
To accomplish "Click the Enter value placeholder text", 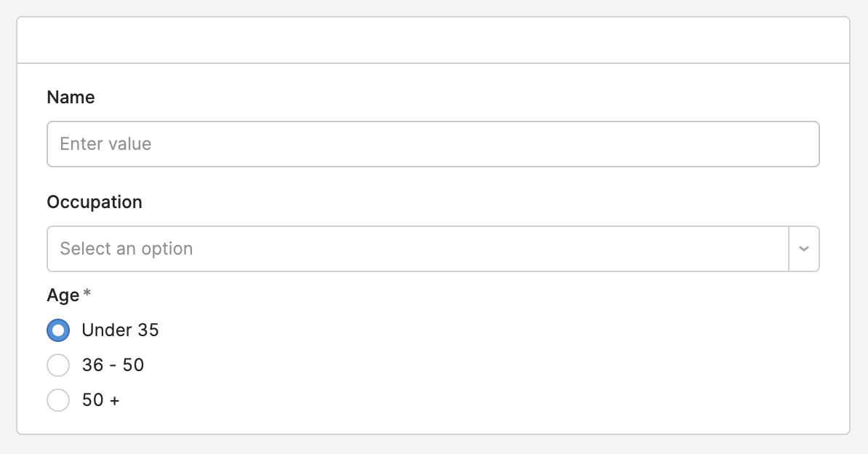I will click(106, 144).
